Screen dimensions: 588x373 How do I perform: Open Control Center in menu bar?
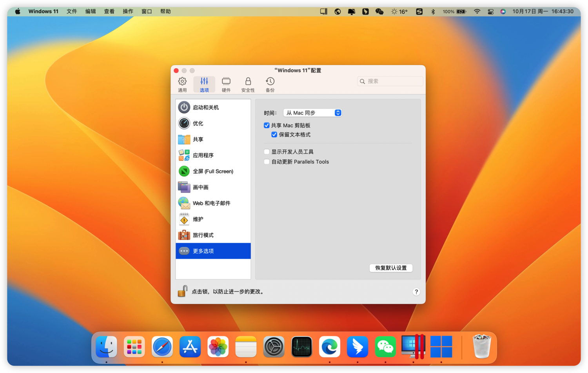tap(490, 12)
